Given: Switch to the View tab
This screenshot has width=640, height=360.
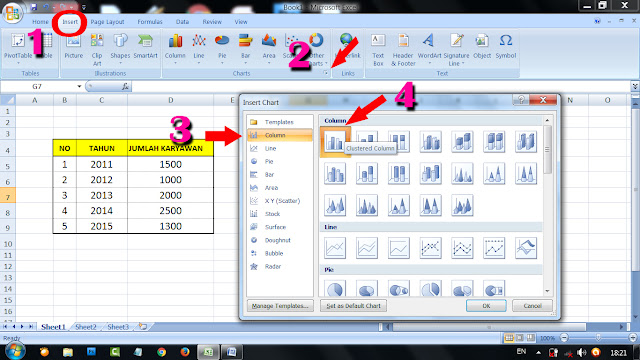Looking at the screenshot, I should pos(241,22).
